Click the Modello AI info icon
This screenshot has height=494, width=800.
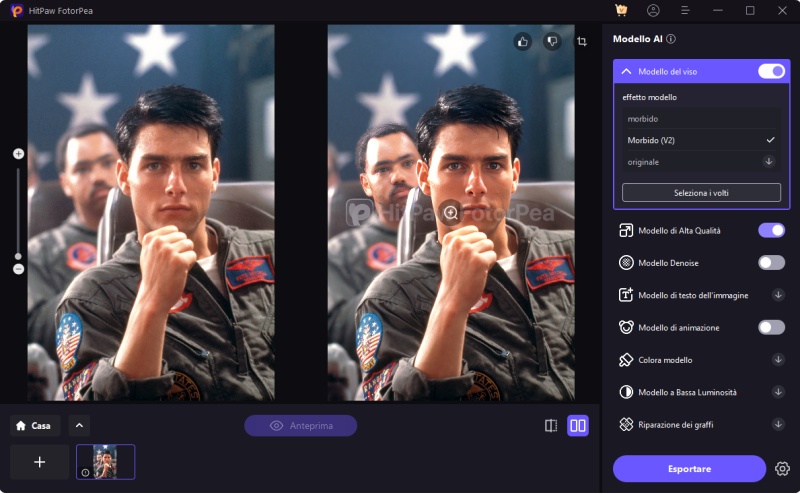click(671, 39)
